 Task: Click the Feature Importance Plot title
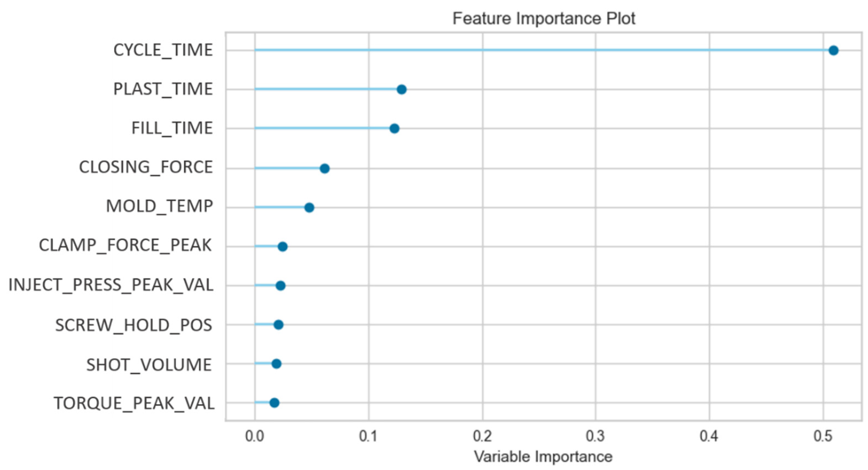click(544, 18)
